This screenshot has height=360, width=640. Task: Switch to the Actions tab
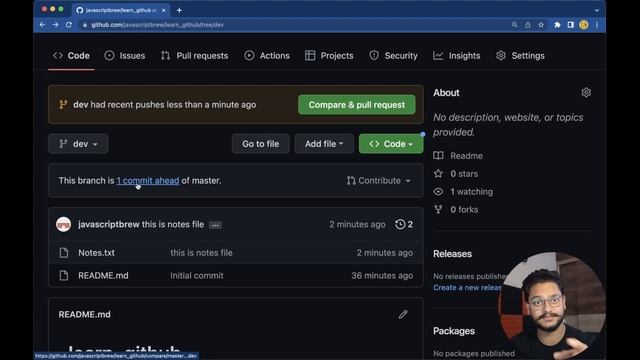click(x=267, y=56)
